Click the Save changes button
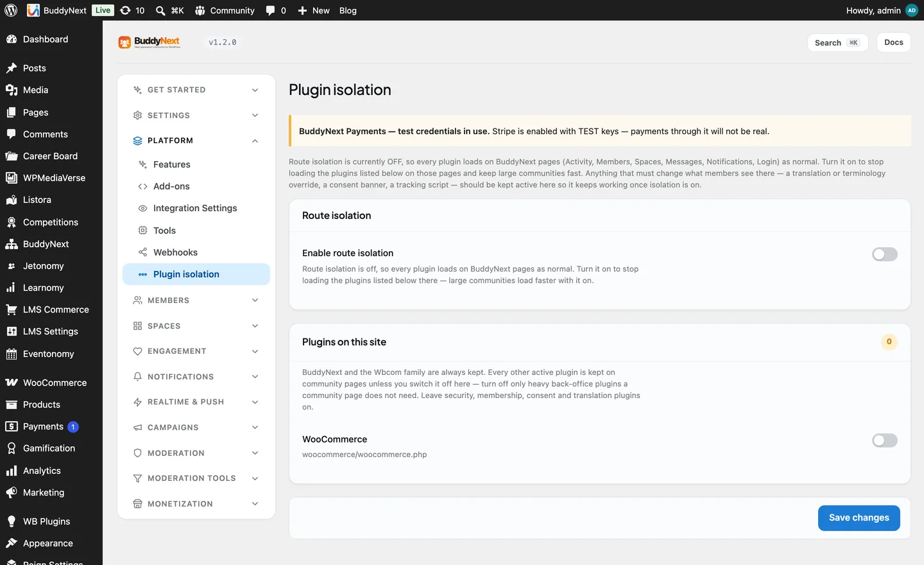924x565 pixels. 859,518
